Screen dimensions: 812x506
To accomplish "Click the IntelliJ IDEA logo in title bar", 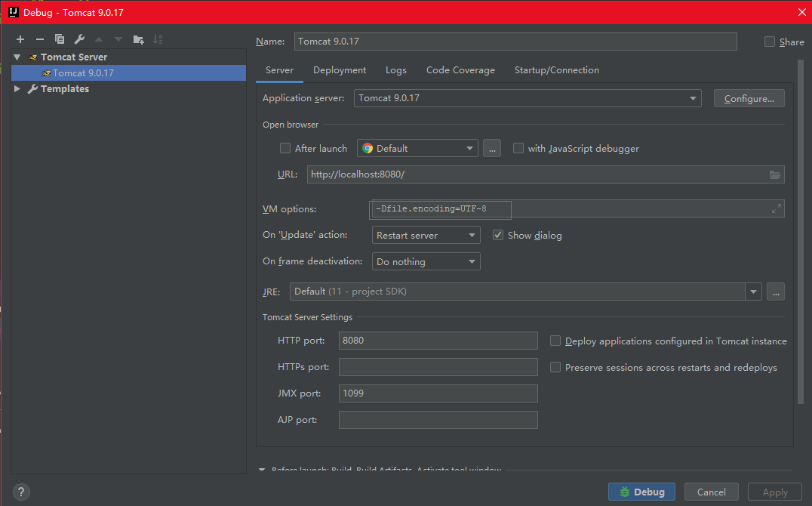I will click(14, 12).
